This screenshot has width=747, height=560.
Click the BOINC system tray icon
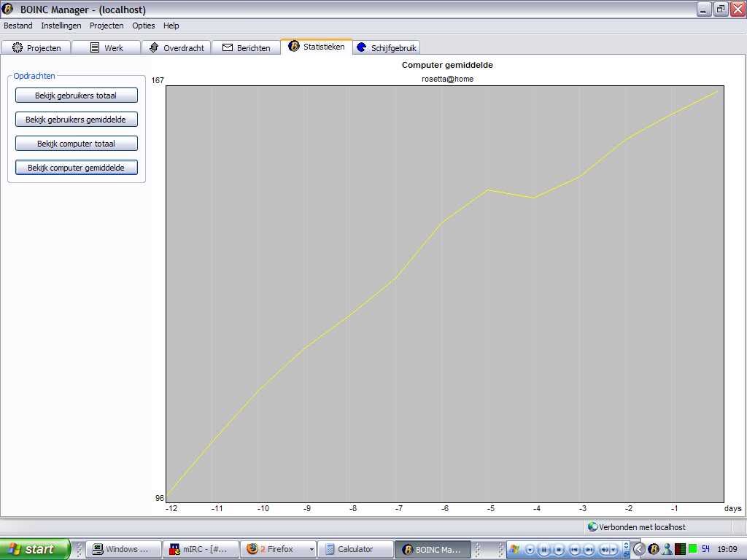click(654, 549)
